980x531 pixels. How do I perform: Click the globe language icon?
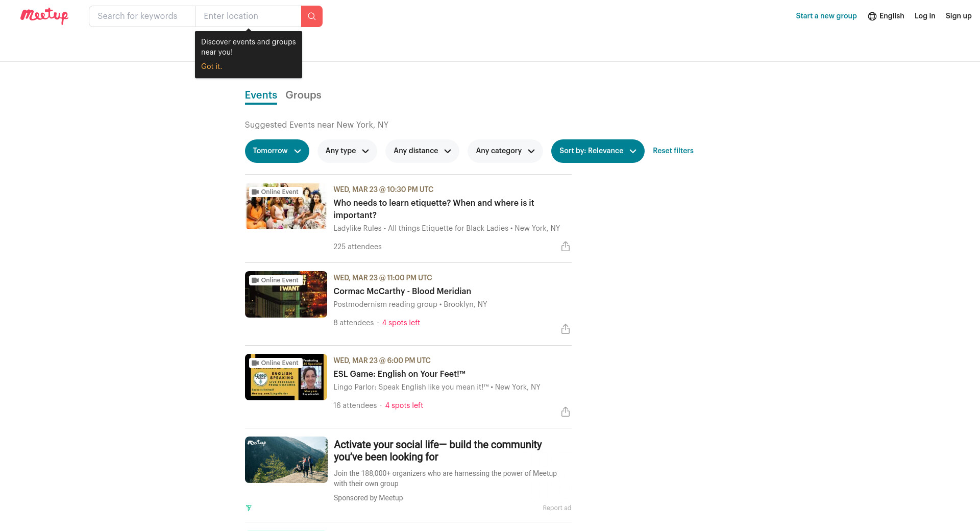pos(872,16)
